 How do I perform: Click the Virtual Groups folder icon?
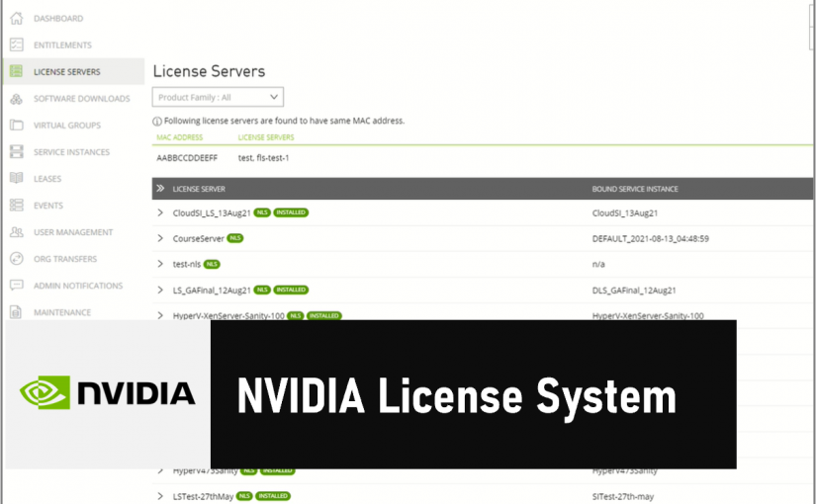point(17,125)
